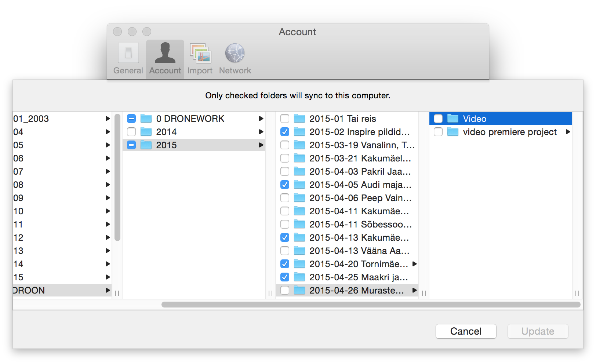Expand the 0 DRONEWORK folder arrow
Screen dimensions: 596x364
261,119
